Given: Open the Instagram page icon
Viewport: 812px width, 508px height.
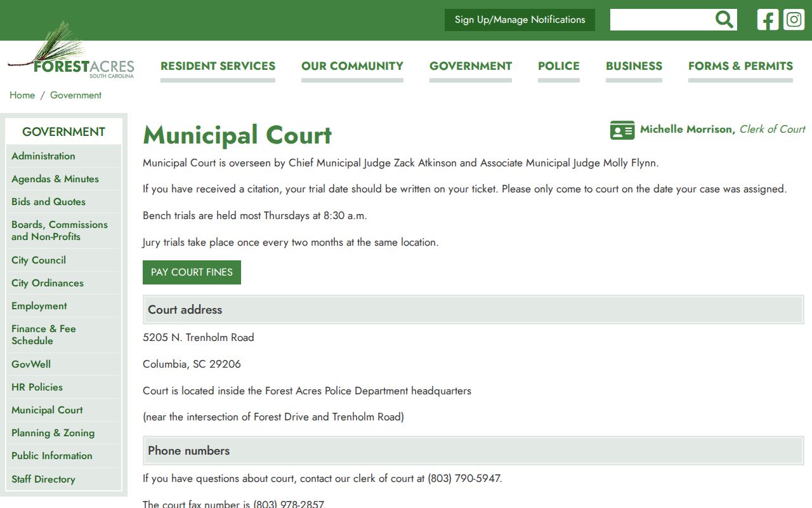Looking at the screenshot, I should pyautogui.click(x=794, y=20).
